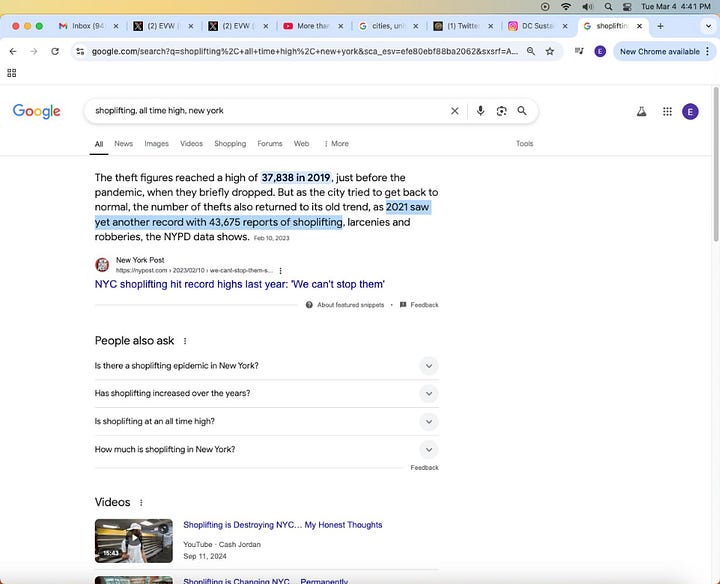Open Chrome three-dot menu

(x=708, y=51)
